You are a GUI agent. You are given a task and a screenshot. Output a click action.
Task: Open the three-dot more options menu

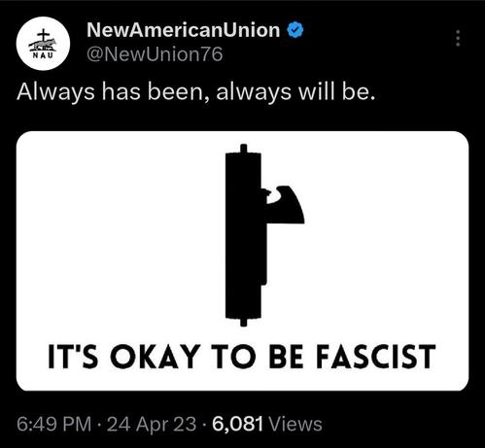coord(458,39)
